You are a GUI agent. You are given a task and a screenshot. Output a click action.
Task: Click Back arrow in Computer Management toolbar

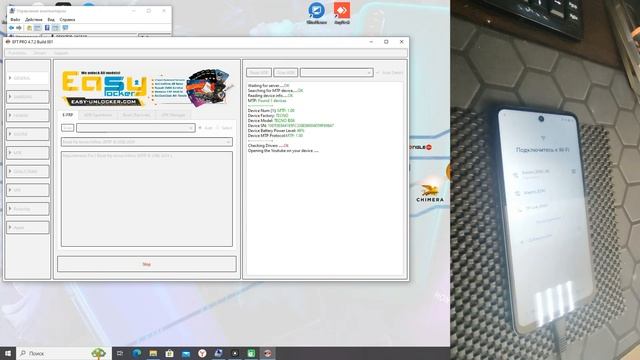11,28
